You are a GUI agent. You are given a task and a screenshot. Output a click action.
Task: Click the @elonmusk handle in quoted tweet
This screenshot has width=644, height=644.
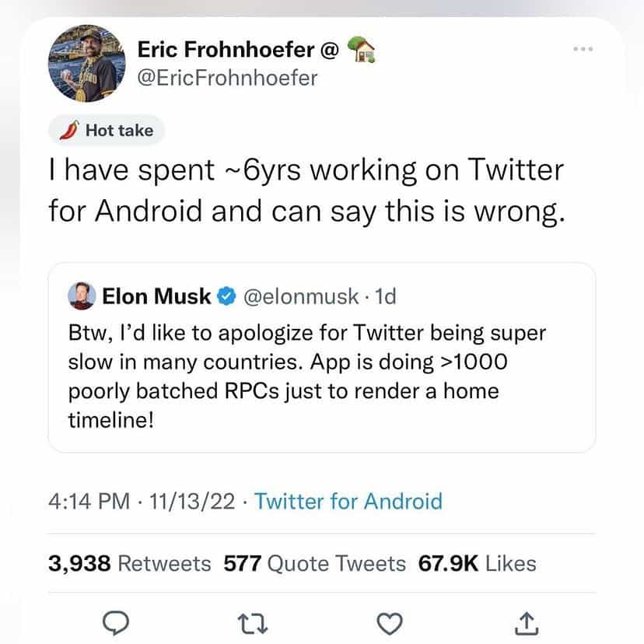pos(301,296)
